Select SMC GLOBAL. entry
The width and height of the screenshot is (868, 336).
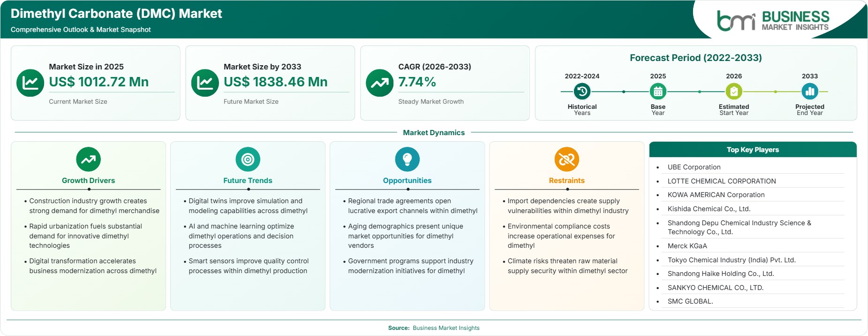(x=690, y=301)
